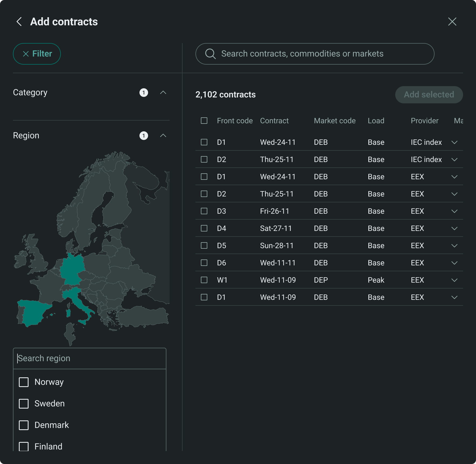The width and height of the screenshot is (476, 464).
Task: Click the back arrow beside Add contracts
Action: pos(19,22)
